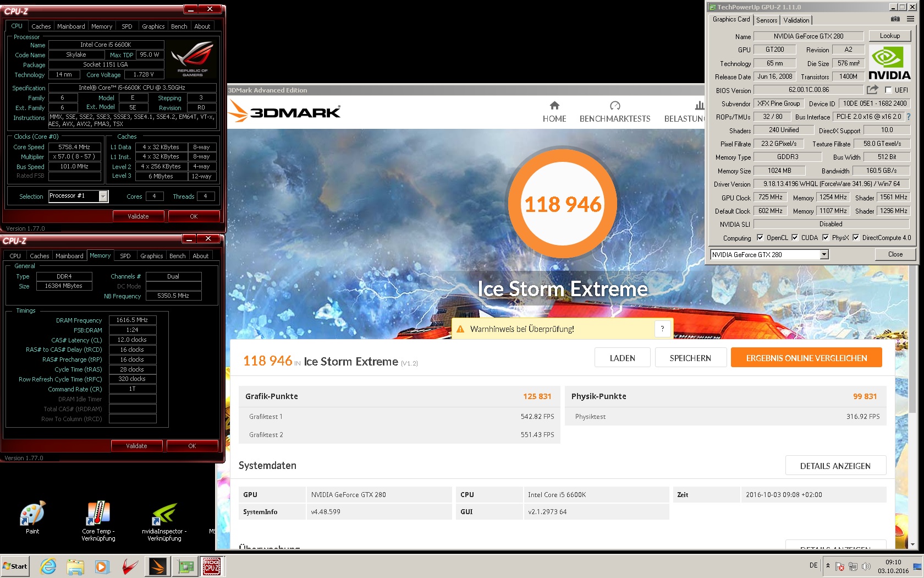This screenshot has width=924, height=578.
Task: Click Lookup button in GPU-Z
Action: click(890, 36)
